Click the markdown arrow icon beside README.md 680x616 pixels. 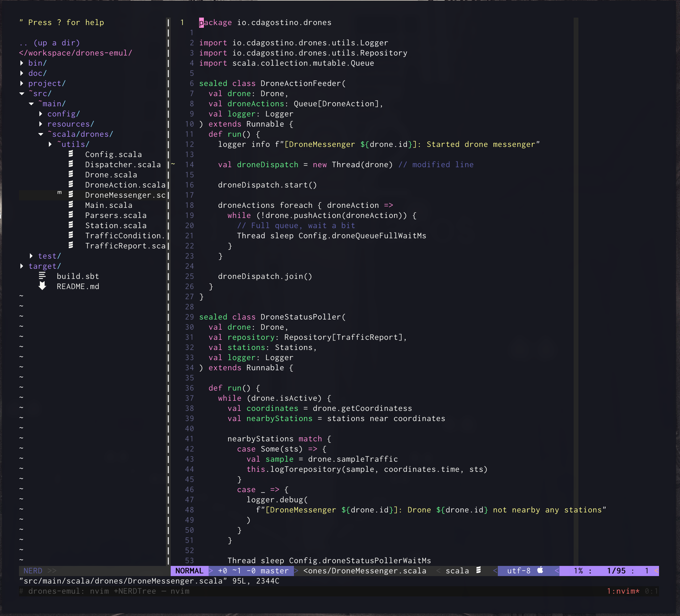pos(42,286)
